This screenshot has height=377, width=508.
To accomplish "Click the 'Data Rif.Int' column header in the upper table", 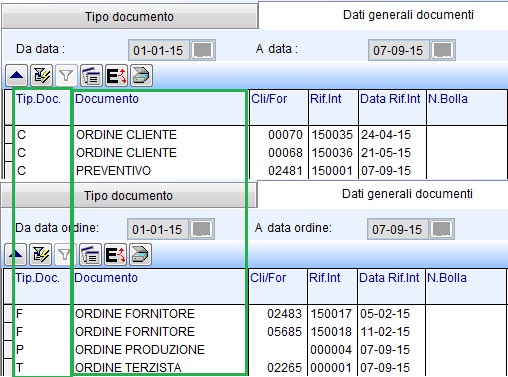I will click(x=392, y=107).
